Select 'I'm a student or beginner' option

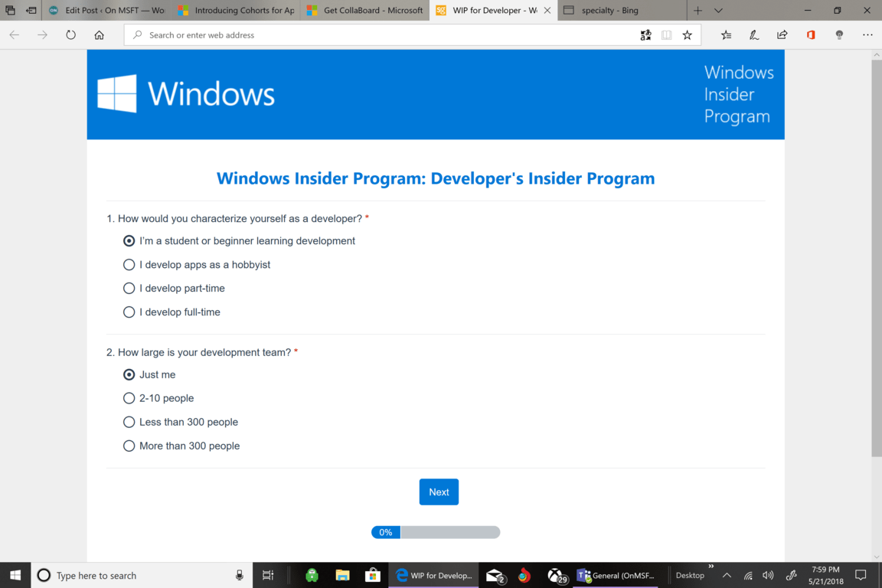(x=129, y=241)
